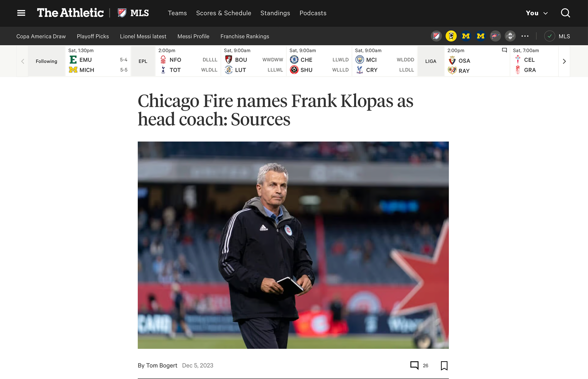Image resolution: width=588 pixels, height=379 pixels.
Task: Open the Scores & Schedule menu item
Action: click(224, 13)
